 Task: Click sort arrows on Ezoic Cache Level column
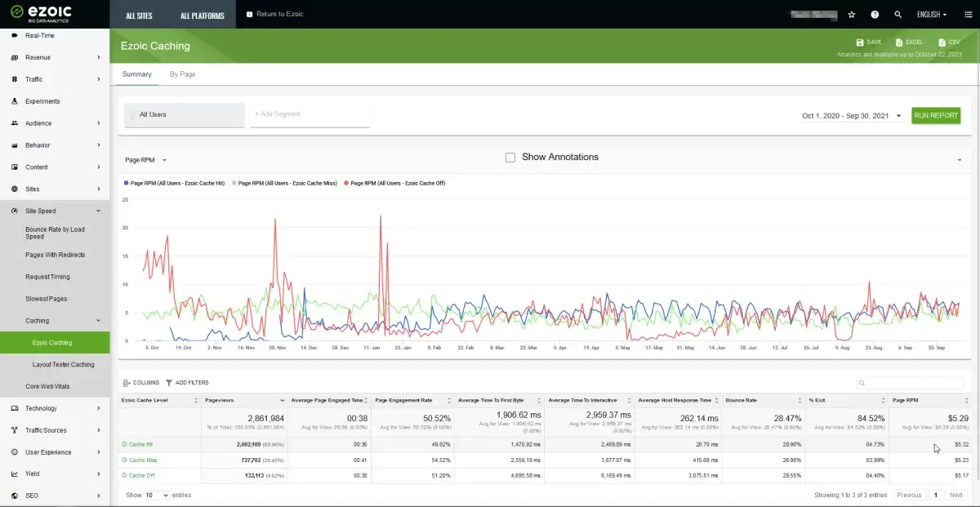click(196, 401)
